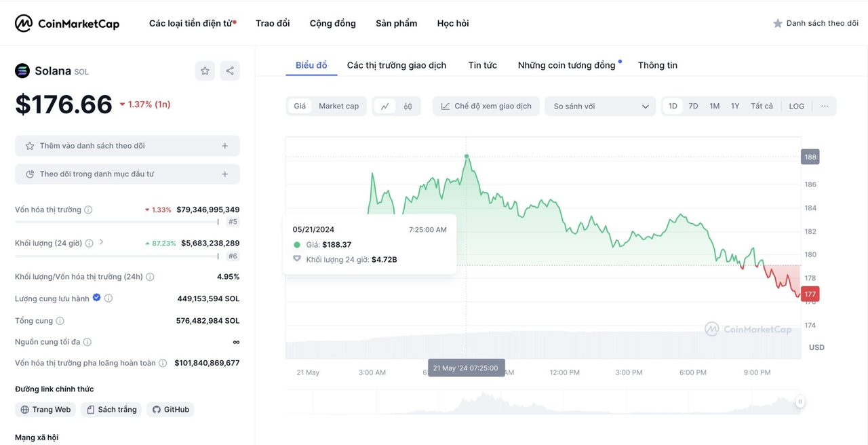Image resolution: width=868 pixels, height=445 pixels.
Task: Click the $176.66 price
Action: click(64, 104)
